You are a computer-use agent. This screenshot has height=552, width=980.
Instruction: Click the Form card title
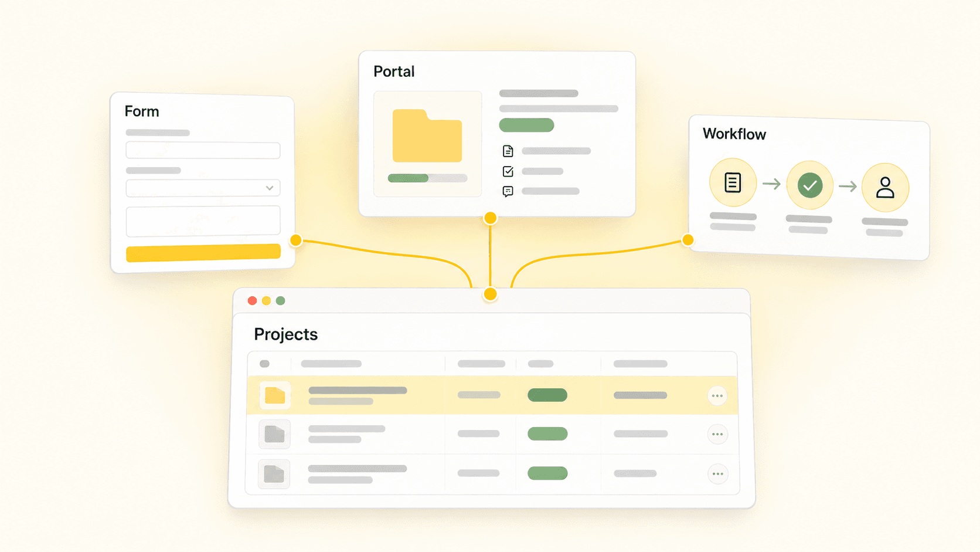pos(142,111)
